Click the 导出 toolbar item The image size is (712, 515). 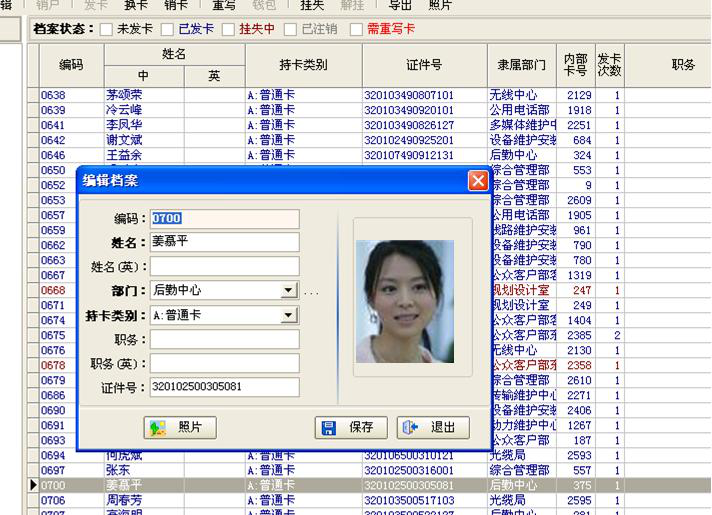[x=400, y=5]
